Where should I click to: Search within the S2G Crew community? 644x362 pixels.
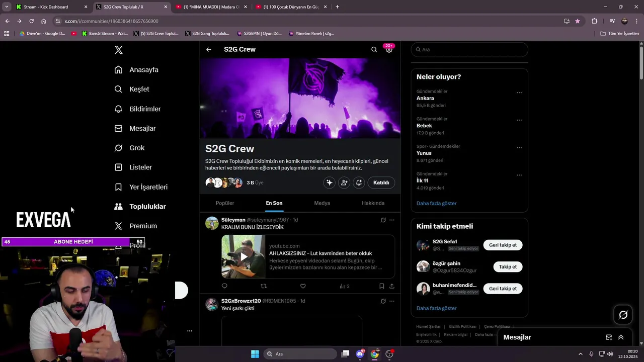(374, 49)
